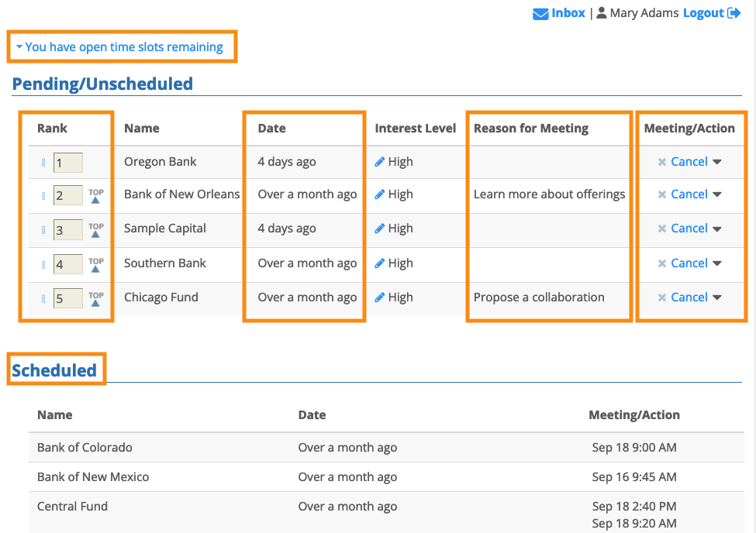Select rank box showing 3
The height and width of the screenshot is (533, 756).
coord(67,230)
